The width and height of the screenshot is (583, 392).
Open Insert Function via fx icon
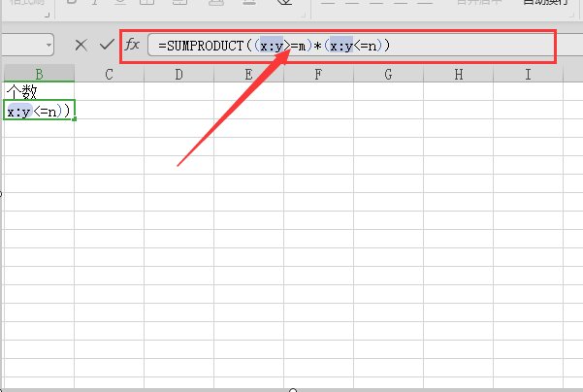pos(132,45)
